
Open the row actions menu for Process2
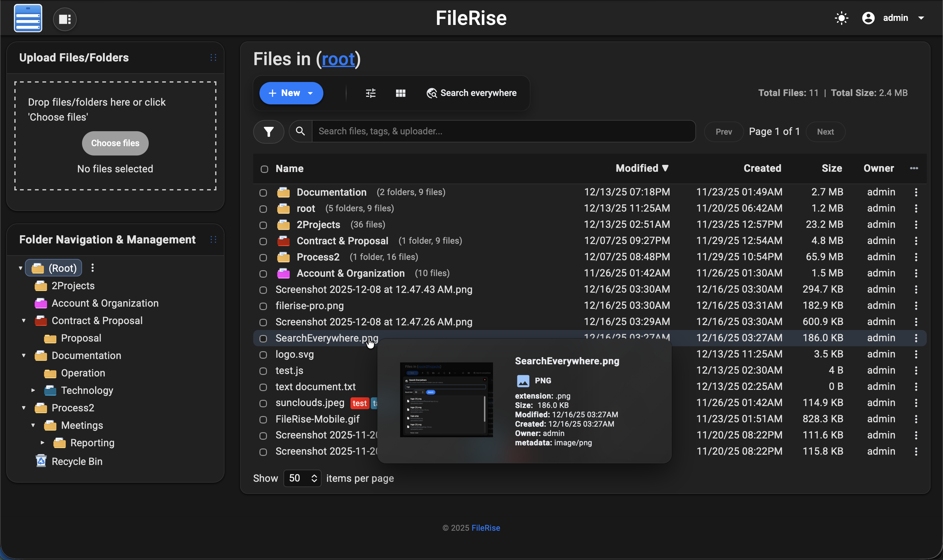[916, 257]
